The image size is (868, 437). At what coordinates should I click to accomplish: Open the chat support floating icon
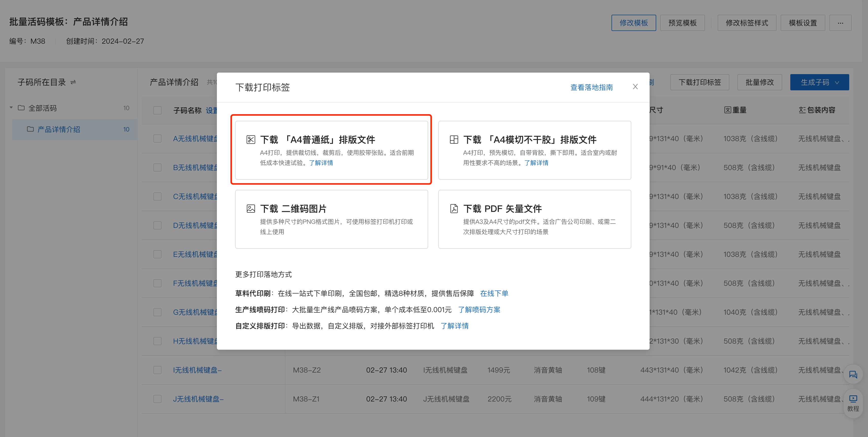point(853,374)
